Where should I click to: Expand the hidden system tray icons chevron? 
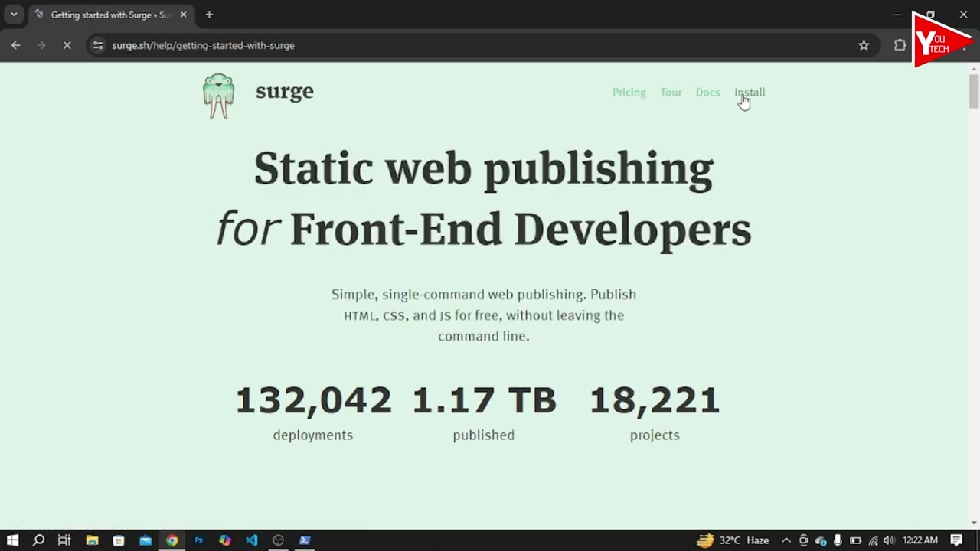[x=786, y=540]
